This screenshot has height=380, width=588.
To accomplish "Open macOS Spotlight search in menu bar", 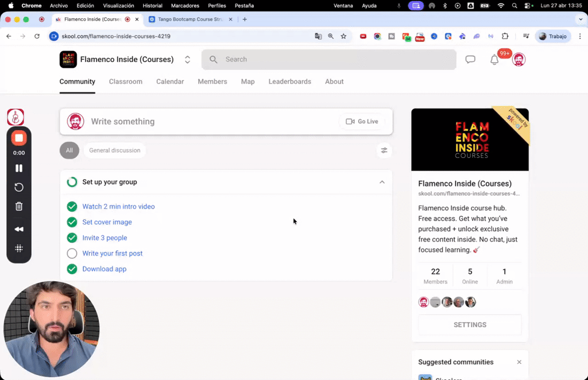I will [x=514, y=6].
